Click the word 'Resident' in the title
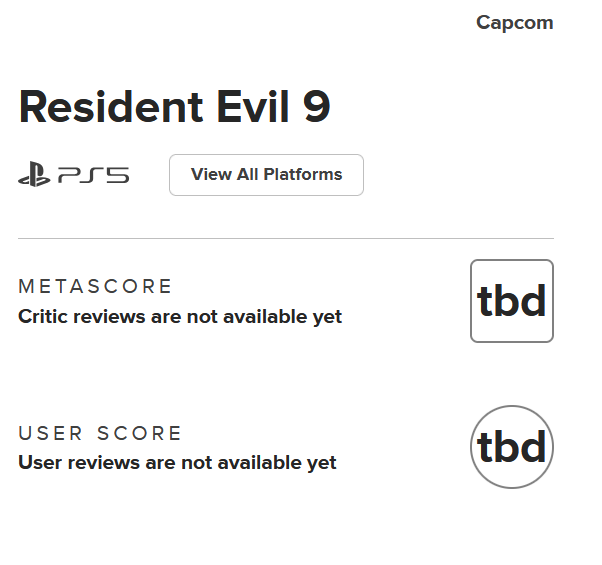 coord(95,106)
